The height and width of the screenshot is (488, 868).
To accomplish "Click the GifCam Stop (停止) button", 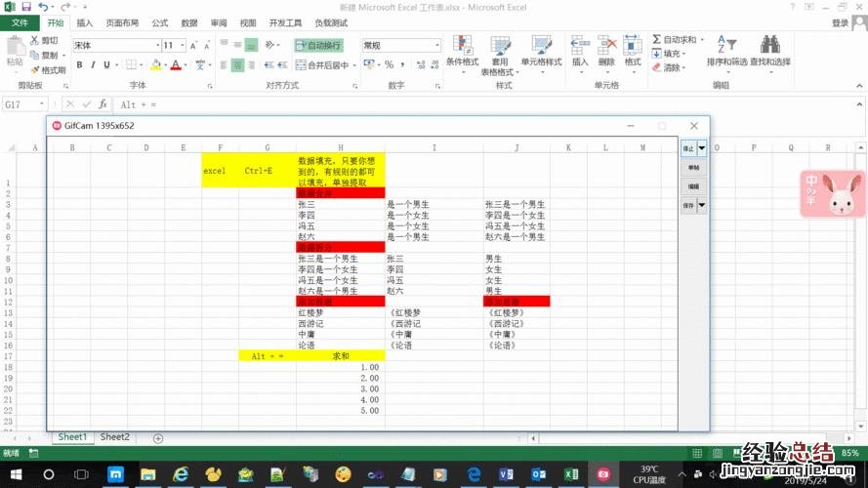I will click(688, 147).
